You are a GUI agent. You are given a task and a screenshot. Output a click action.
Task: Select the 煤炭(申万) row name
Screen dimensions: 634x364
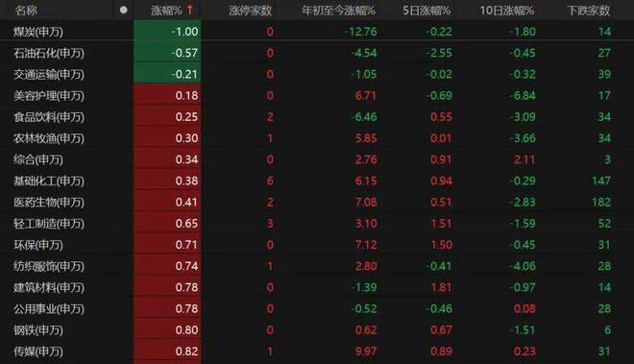click(x=38, y=32)
